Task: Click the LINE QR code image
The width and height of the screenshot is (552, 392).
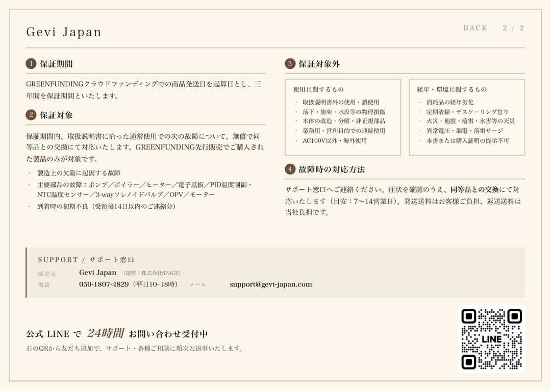Action: pyautogui.click(x=491, y=339)
